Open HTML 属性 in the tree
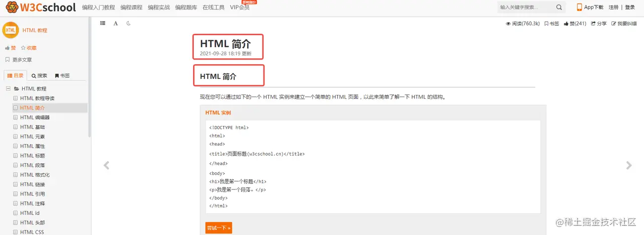 (32, 146)
